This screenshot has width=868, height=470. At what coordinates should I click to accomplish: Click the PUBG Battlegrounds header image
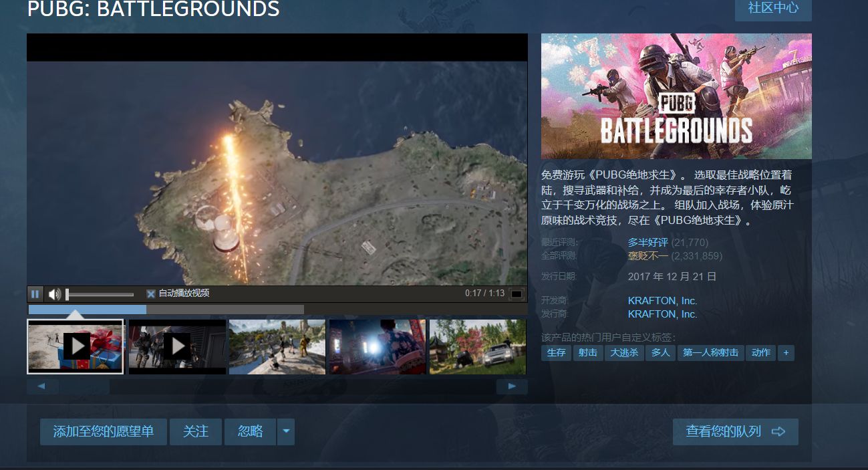(676, 96)
